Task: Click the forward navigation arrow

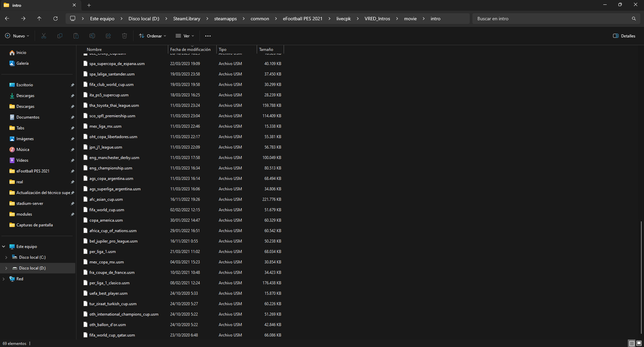Action: pos(23,19)
